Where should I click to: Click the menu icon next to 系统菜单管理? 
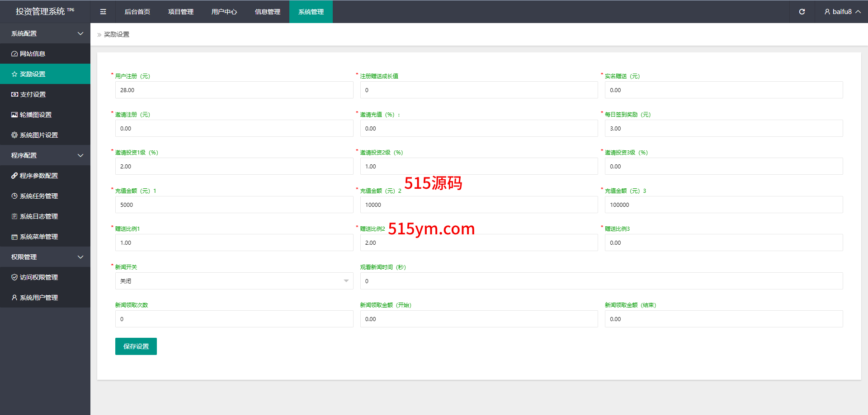coord(14,237)
